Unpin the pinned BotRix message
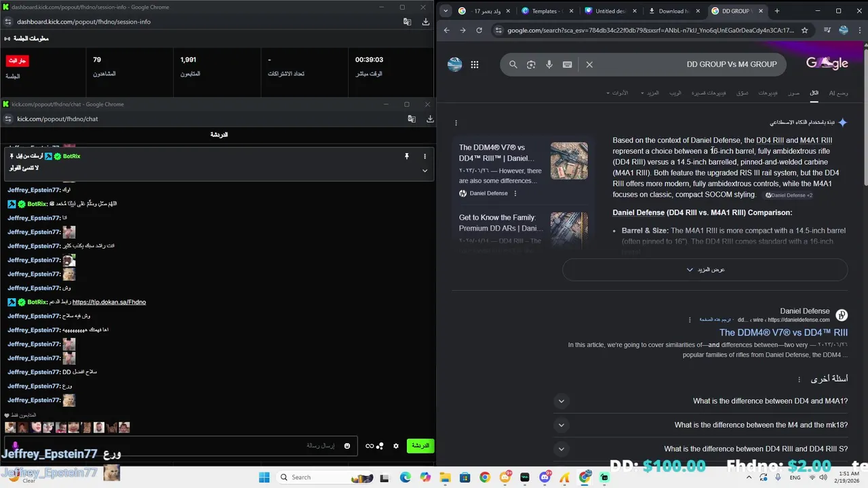 tap(407, 157)
